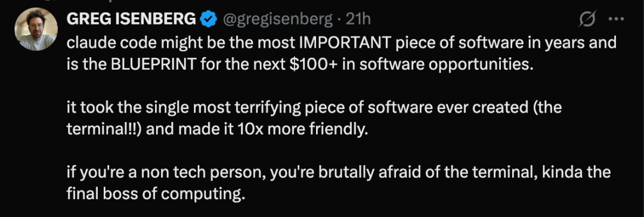Viewport: 644px width, 217px height.
Task: Click the 'final boss of computing' line
Action: [155, 194]
